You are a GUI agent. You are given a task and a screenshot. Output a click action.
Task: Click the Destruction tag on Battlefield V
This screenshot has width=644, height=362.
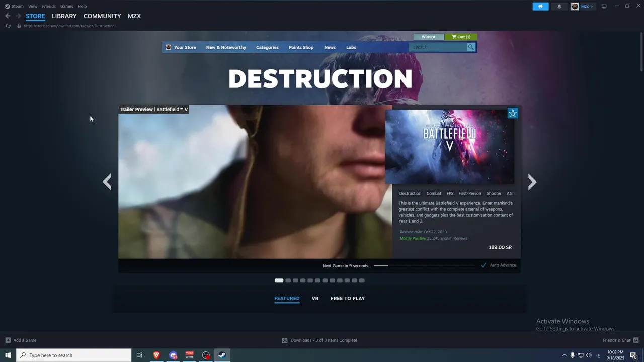click(410, 193)
